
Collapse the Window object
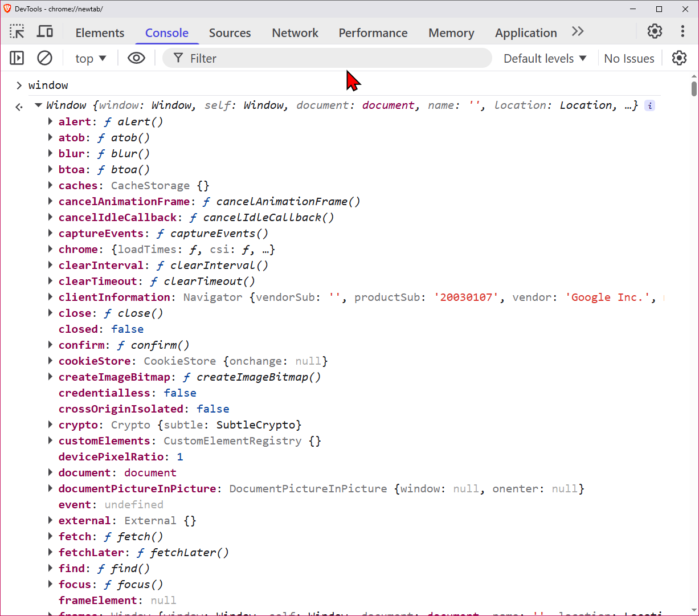coord(38,105)
